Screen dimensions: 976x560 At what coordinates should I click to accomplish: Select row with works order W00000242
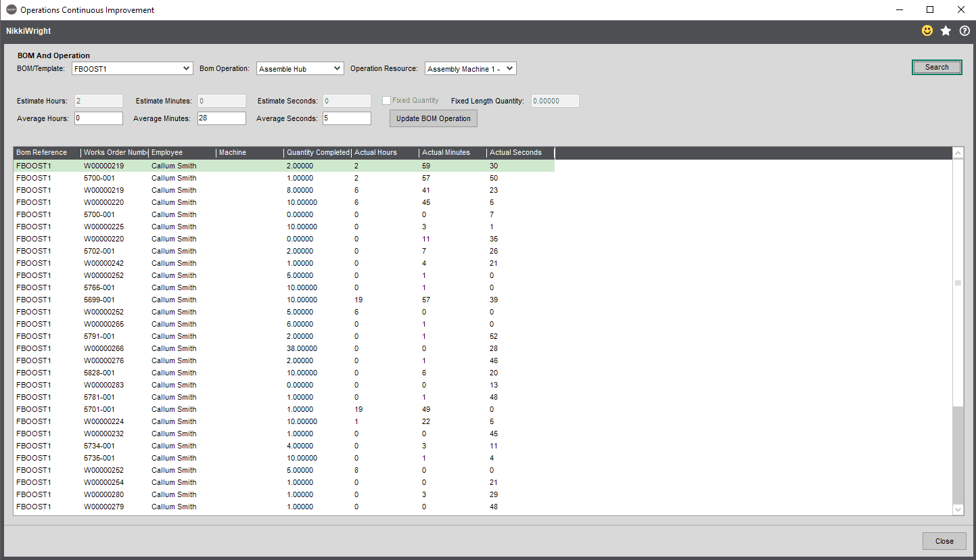[x=284, y=263]
